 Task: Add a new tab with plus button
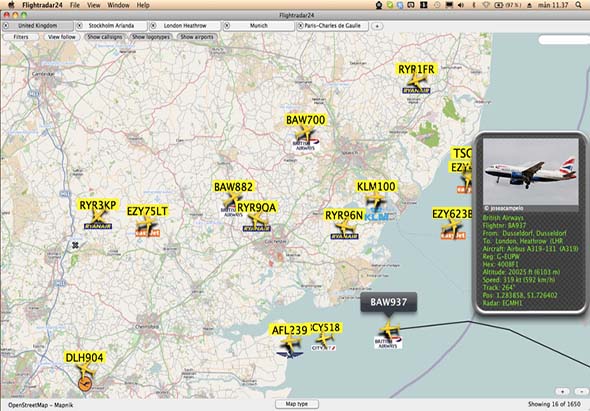377,26
